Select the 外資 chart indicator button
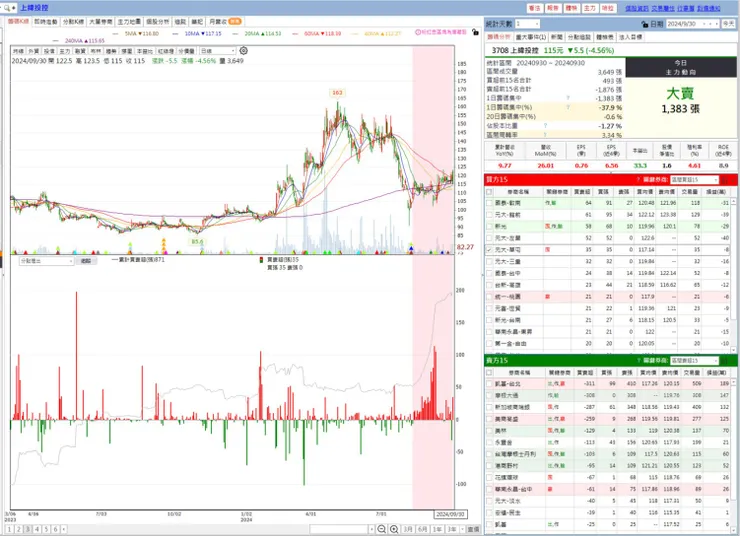The height and width of the screenshot is (536, 740). tap(34, 51)
